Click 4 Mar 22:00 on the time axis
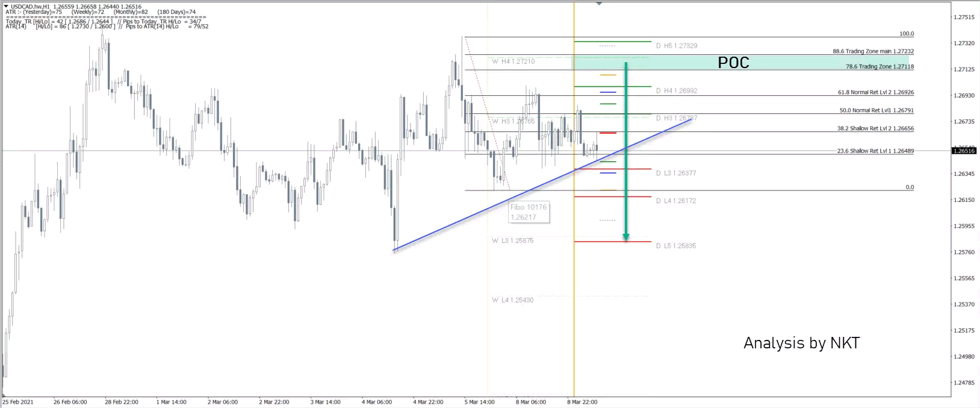Screen dimensions: 980x408 click(428, 402)
